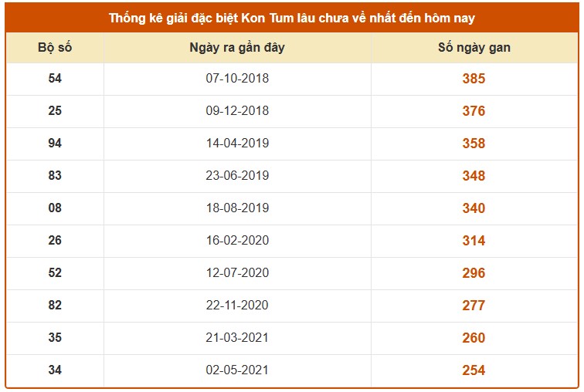
Task: Click the orange value 314
Action: [474, 241]
